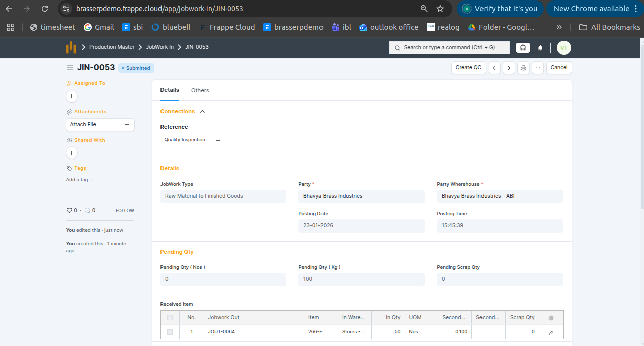Open the three-dots more actions menu
The height and width of the screenshot is (346, 644).
point(538,68)
